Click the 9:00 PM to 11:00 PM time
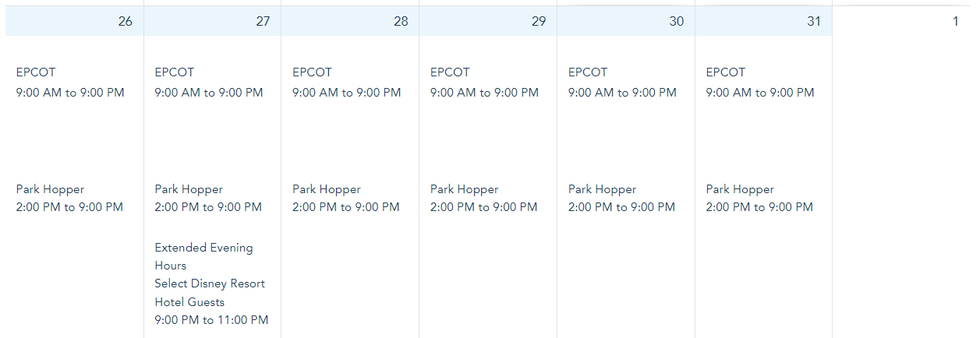Viewport: 980px width, 338px height. (x=211, y=320)
